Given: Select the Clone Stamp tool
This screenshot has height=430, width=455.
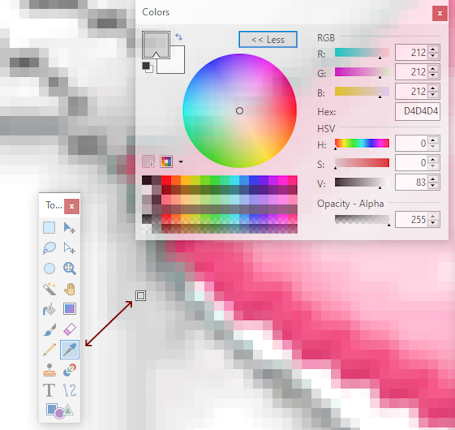Looking at the screenshot, I should coord(49,370).
